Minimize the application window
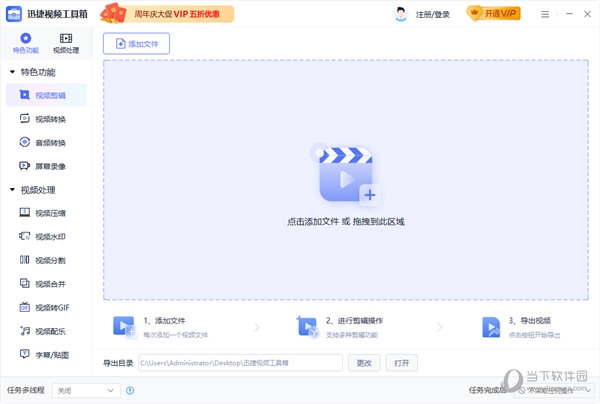This screenshot has width=600, height=404. [x=569, y=14]
